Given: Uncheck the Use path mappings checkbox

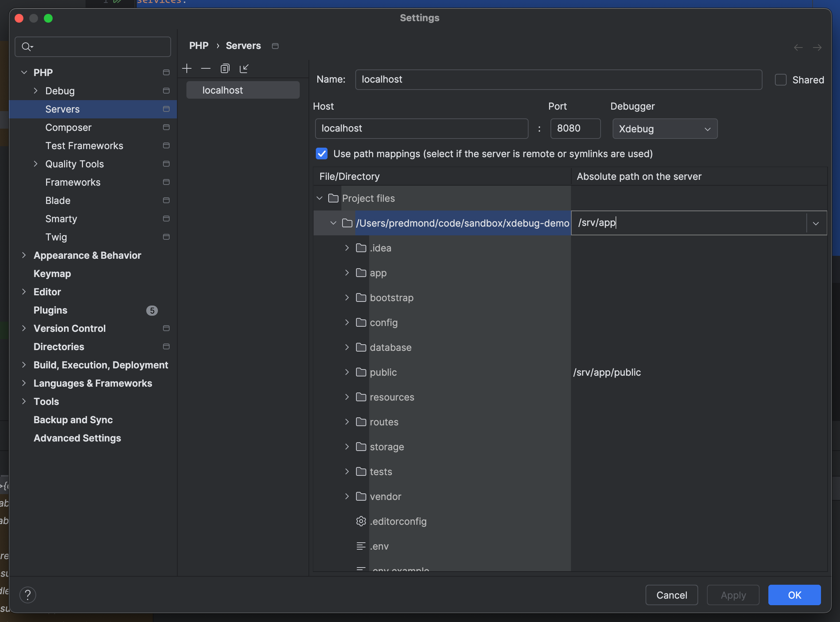Looking at the screenshot, I should tap(322, 153).
